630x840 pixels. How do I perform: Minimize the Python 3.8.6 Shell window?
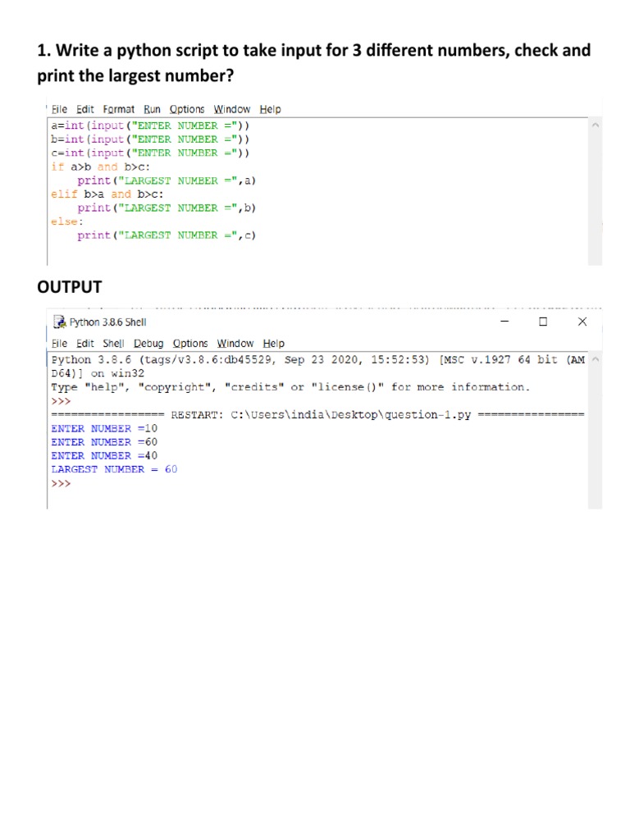(x=504, y=322)
